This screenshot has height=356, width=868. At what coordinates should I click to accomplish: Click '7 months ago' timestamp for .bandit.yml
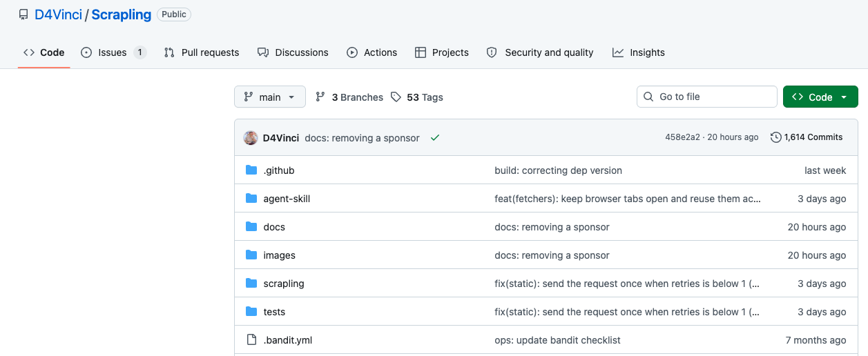click(816, 340)
